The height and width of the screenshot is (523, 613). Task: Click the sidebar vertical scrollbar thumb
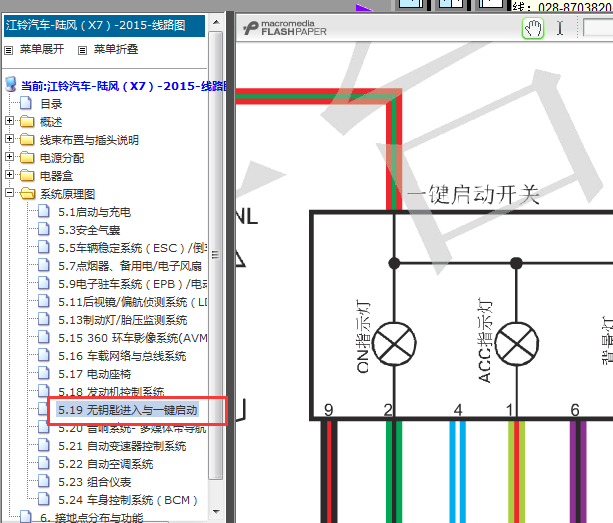click(x=216, y=255)
